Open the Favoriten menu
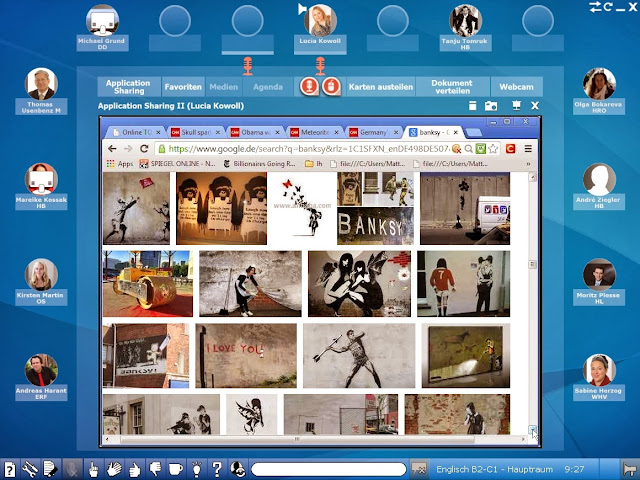The width and height of the screenshot is (640, 480). click(x=183, y=87)
